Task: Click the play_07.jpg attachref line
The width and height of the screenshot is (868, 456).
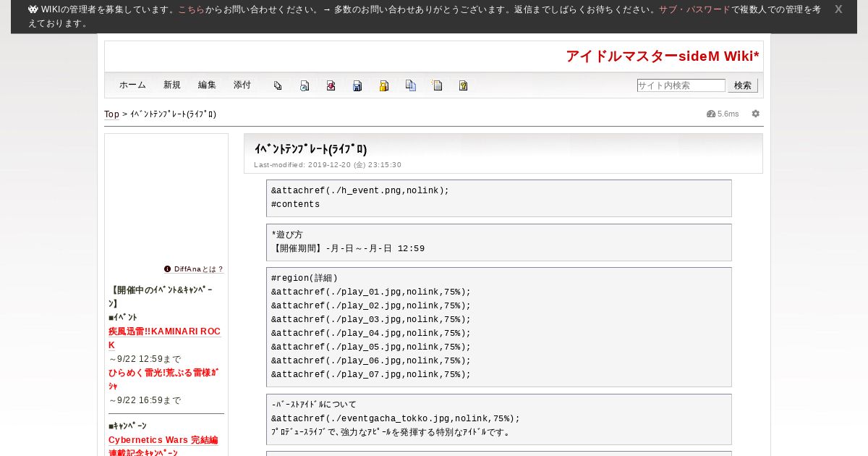Action: (371, 374)
